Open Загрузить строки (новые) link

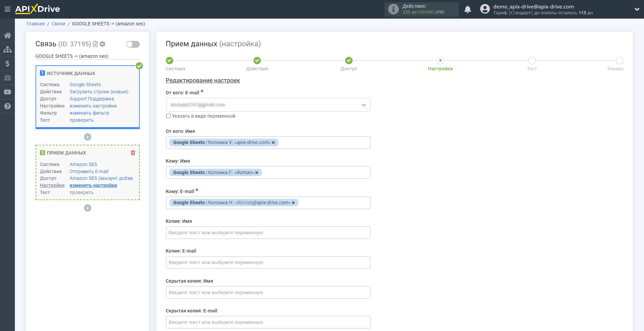coord(99,92)
